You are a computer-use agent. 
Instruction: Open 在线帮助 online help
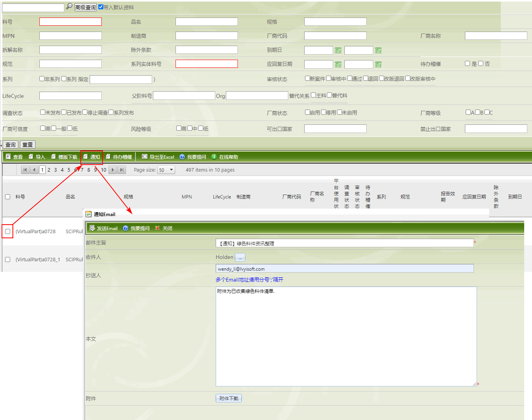225,157
